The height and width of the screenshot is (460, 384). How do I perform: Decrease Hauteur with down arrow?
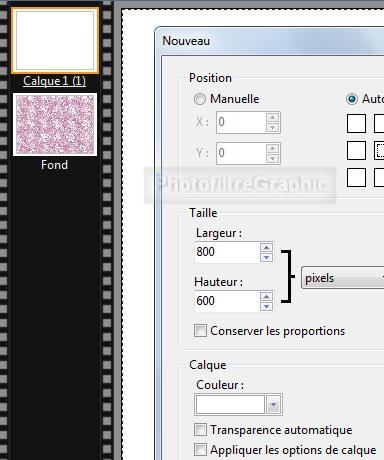tap(266, 306)
